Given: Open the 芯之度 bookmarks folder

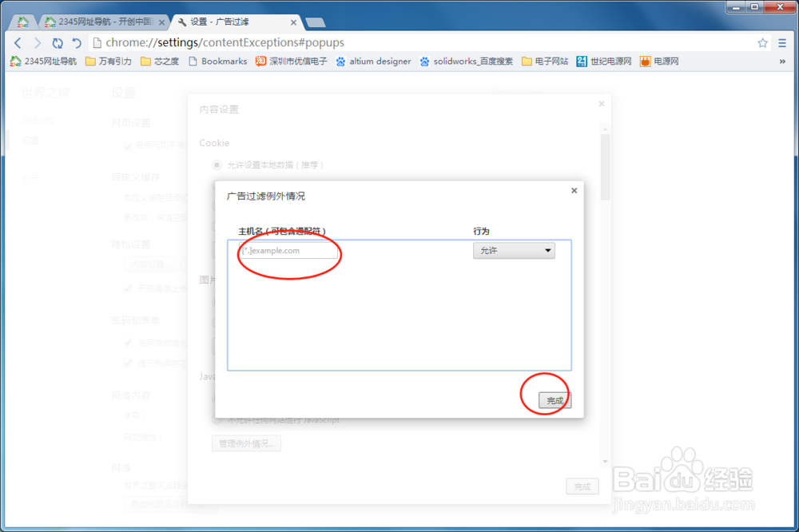Looking at the screenshot, I should tap(160, 62).
